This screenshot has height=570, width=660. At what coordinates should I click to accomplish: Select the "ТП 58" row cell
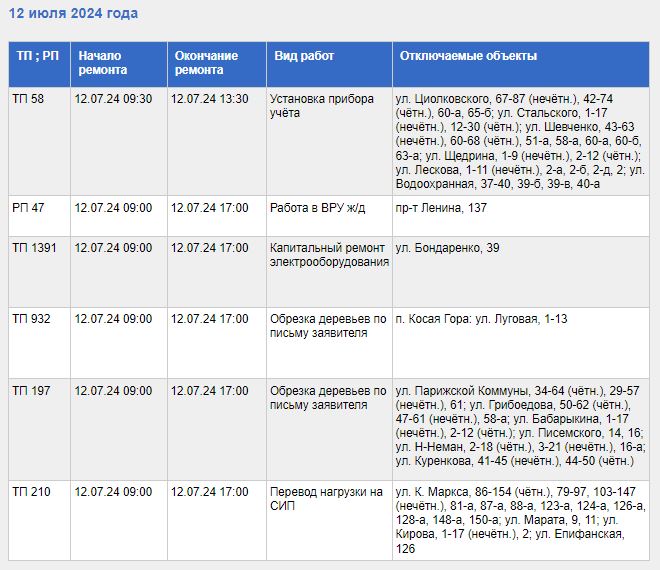[29, 99]
